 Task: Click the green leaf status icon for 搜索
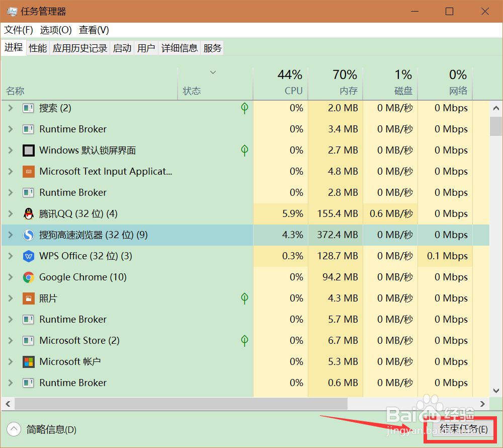click(x=244, y=108)
